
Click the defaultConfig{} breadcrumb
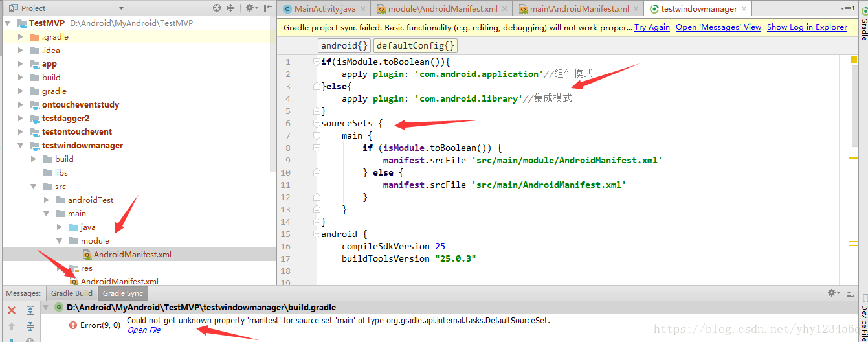[416, 45]
